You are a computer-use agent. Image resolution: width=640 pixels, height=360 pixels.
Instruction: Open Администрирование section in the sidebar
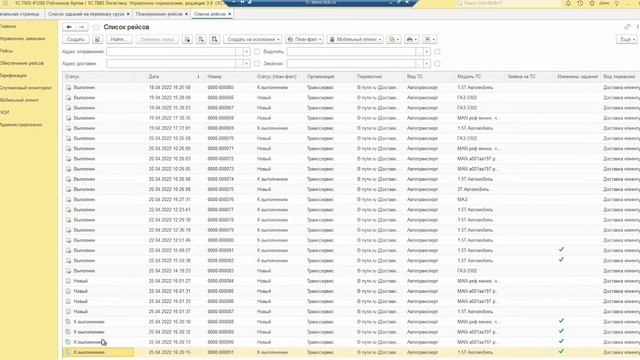pos(21,124)
